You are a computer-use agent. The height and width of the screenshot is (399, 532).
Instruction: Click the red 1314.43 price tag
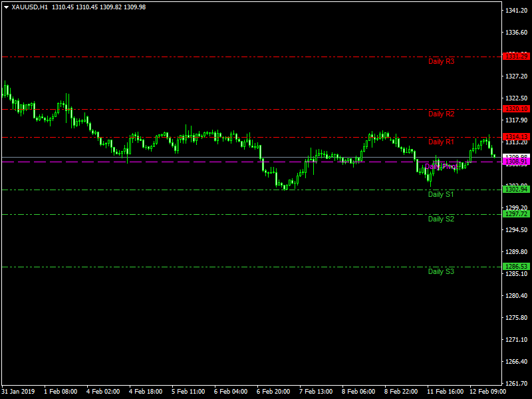point(517,136)
